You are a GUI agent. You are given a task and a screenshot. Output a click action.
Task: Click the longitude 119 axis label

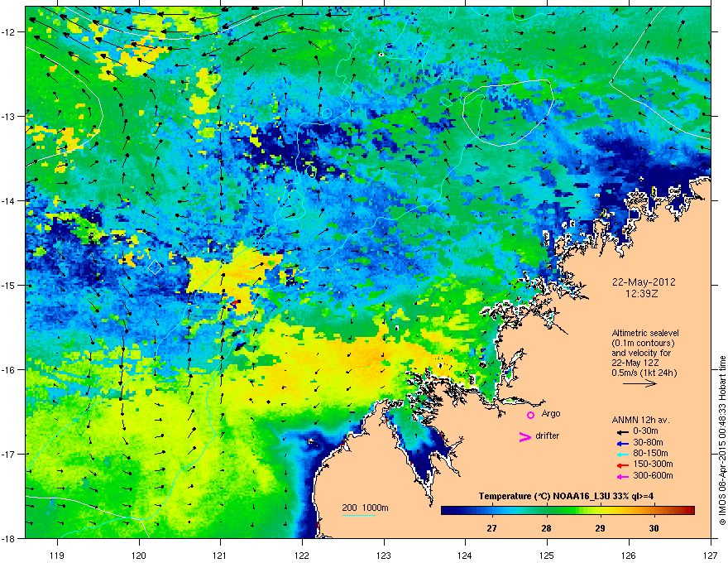(57, 555)
